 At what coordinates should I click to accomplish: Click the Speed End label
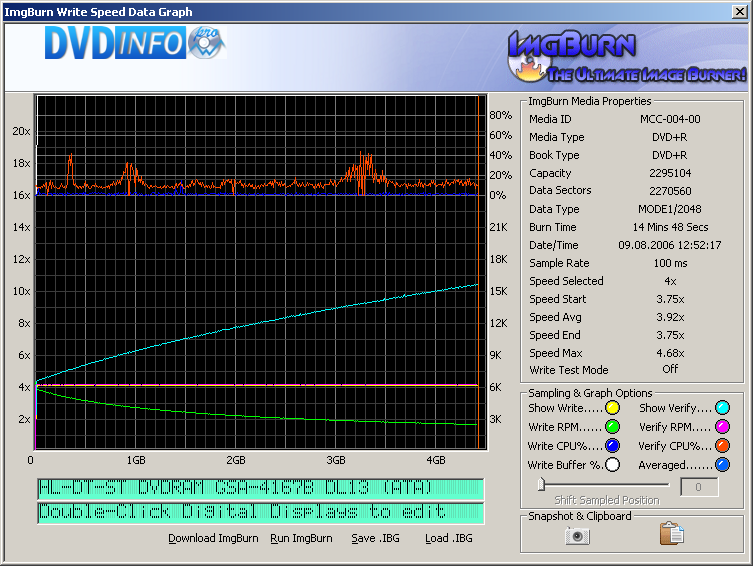coord(555,335)
